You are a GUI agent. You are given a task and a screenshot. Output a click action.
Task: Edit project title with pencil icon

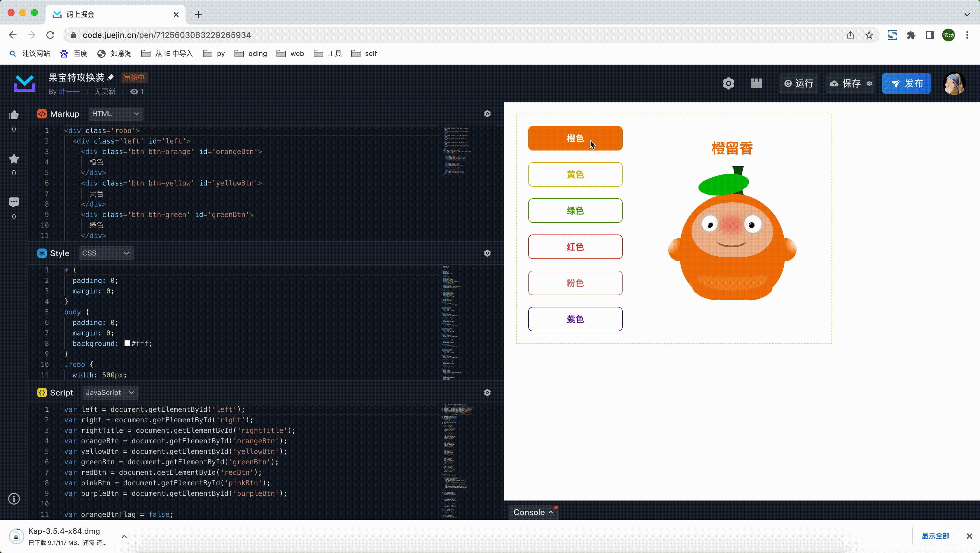coord(110,78)
